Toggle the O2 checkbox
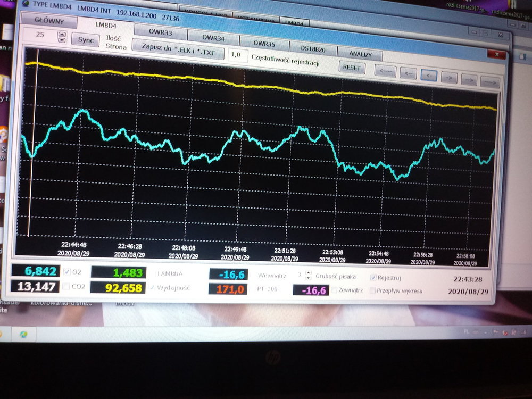Screen dimensions: 532x399 coord(67,272)
